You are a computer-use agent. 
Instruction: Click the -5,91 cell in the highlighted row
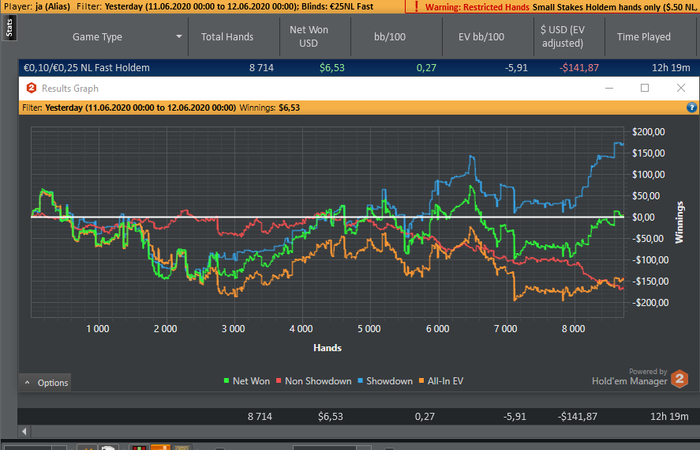516,68
